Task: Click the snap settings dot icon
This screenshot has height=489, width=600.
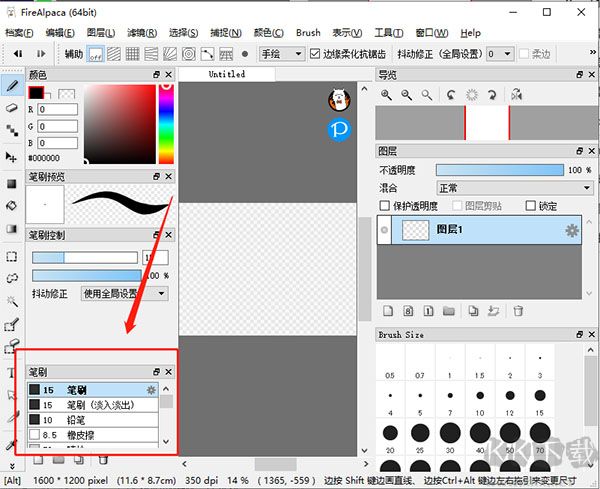Action: tap(245, 54)
